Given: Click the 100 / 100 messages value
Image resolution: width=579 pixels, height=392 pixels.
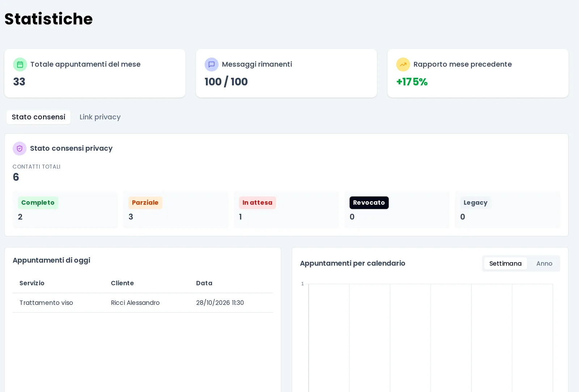Looking at the screenshot, I should [226, 82].
